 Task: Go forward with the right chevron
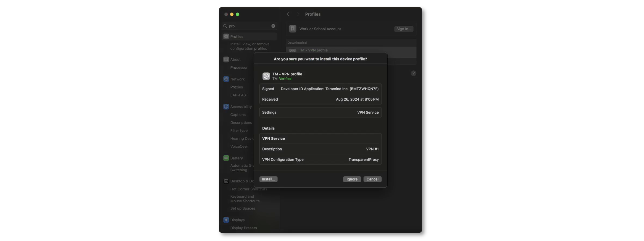pyautogui.click(x=298, y=14)
